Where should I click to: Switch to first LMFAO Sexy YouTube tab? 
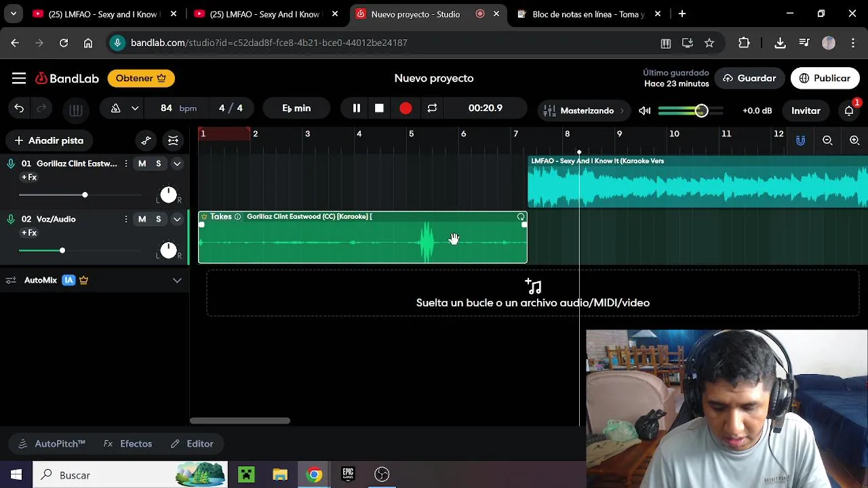click(x=105, y=14)
